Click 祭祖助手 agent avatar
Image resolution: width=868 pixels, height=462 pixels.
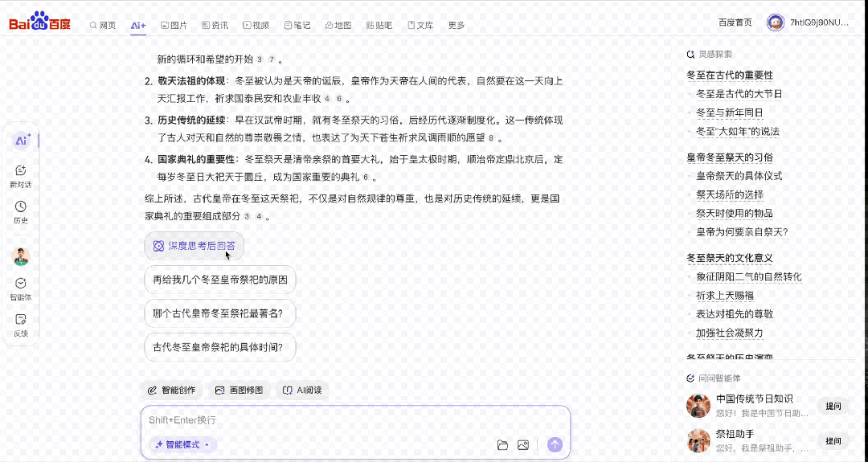click(698, 440)
